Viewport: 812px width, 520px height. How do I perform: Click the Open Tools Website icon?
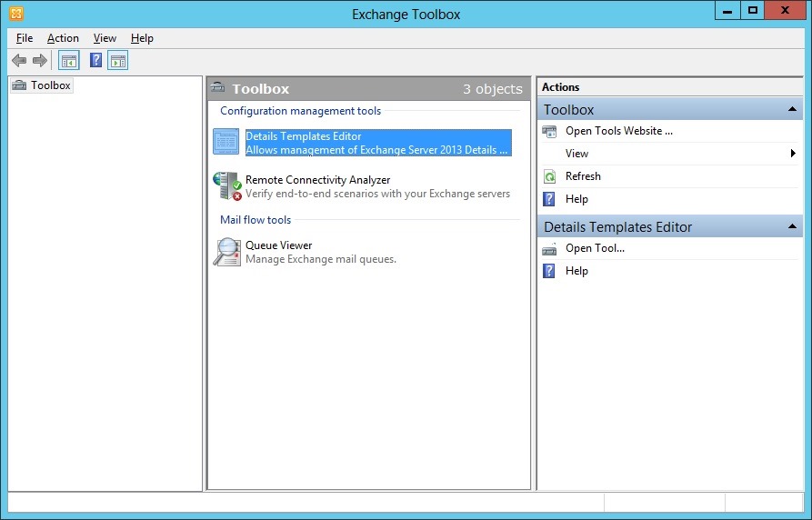[549, 132]
